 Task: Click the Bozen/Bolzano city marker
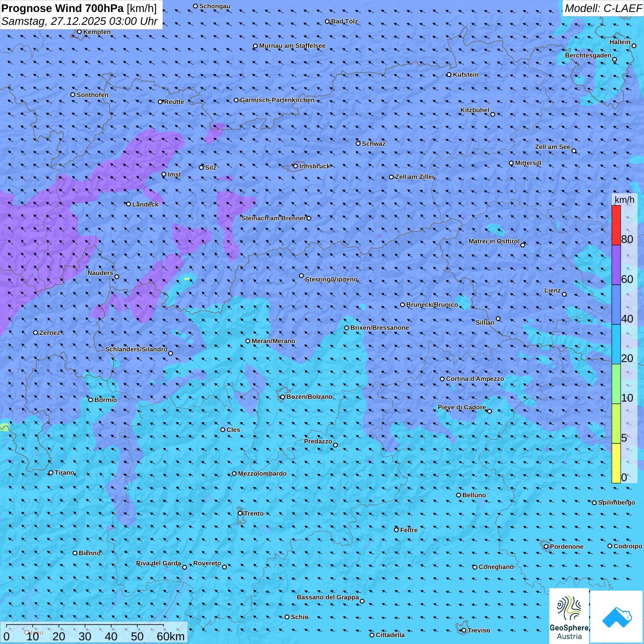coord(282,397)
